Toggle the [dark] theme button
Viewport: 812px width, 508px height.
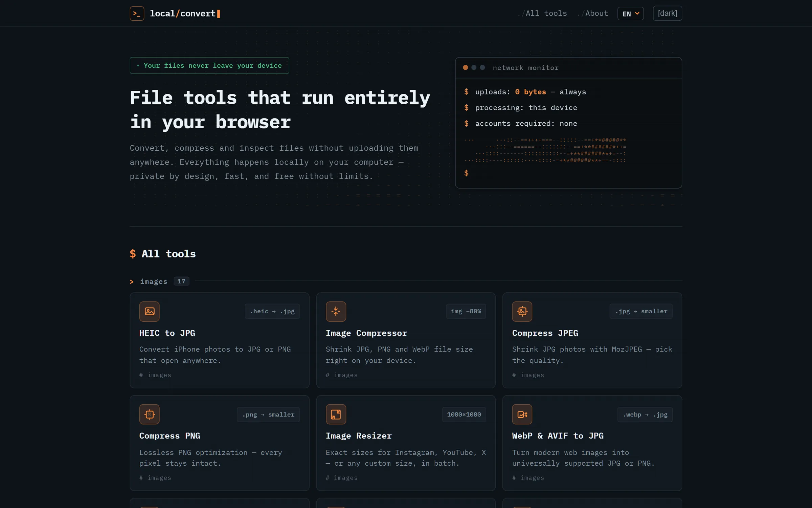(x=667, y=14)
